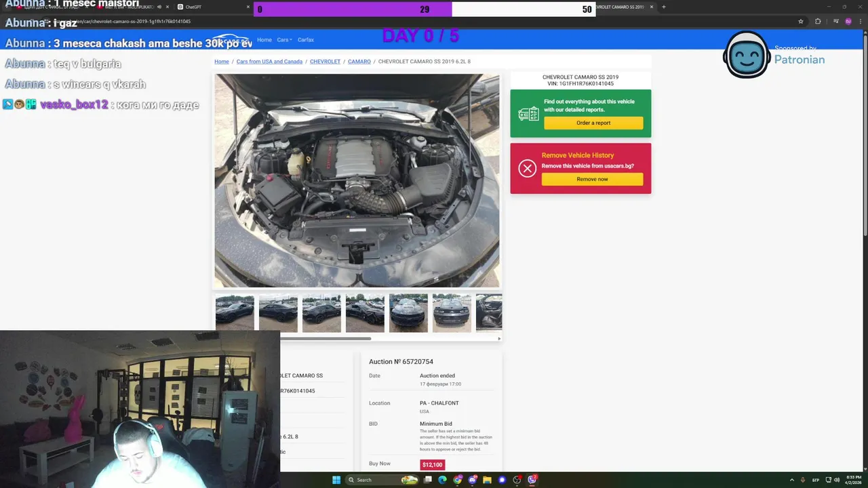Open the Home nav link in the blue header
The width and height of the screenshot is (868, 488).
pos(264,40)
